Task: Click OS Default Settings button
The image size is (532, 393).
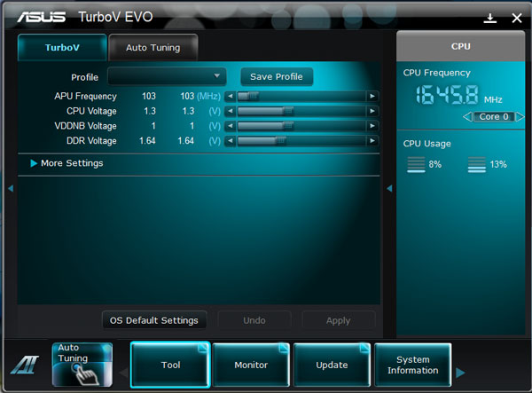Action: click(154, 320)
